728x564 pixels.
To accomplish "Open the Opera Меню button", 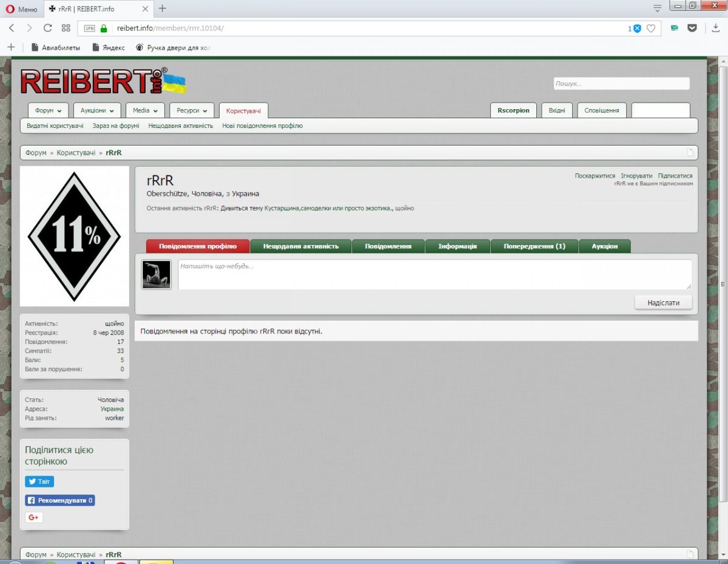I will click(22, 8).
